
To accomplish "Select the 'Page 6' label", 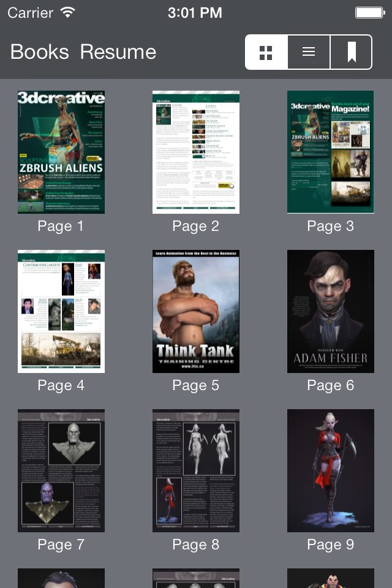I will [x=330, y=385].
